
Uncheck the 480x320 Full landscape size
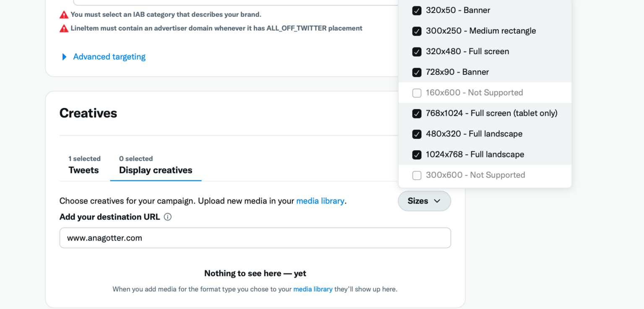coord(417,134)
